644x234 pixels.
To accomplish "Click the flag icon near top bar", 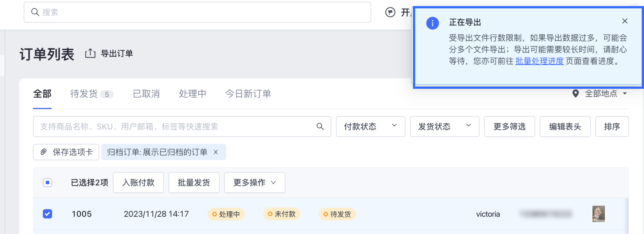I will click(390, 12).
